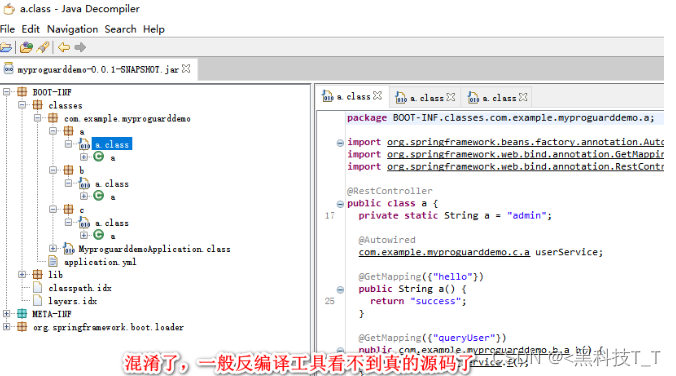Click green class icon under package b

(x=99, y=196)
